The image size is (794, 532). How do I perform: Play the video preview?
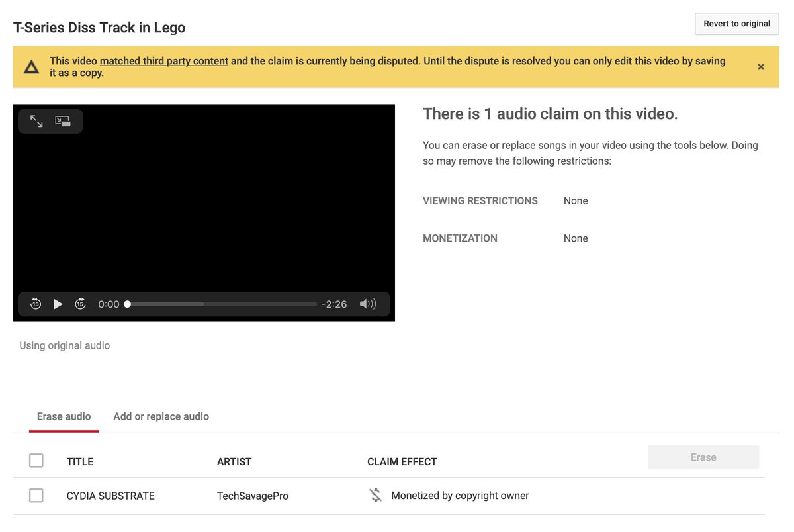(x=58, y=304)
